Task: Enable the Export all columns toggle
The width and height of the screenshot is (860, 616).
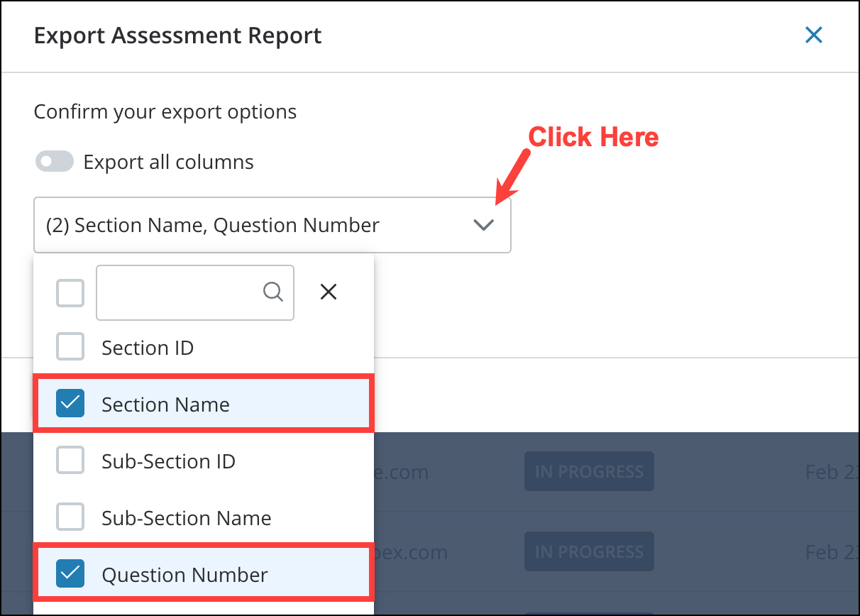Action: coord(54,161)
